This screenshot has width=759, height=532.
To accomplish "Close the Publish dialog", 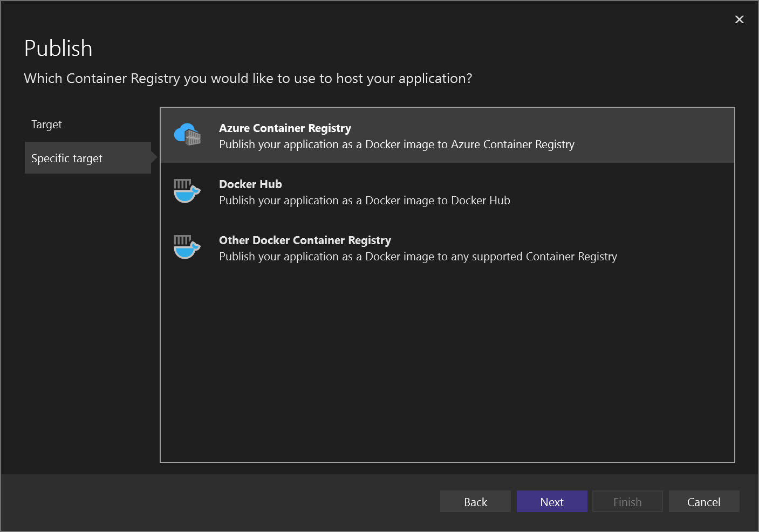I will [x=740, y=19].
